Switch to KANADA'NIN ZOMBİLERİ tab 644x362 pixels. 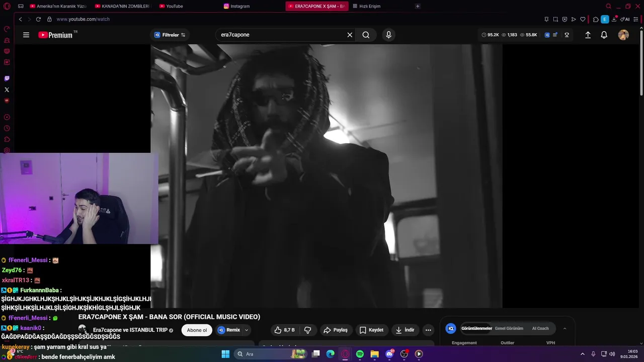tap(123, 6)
